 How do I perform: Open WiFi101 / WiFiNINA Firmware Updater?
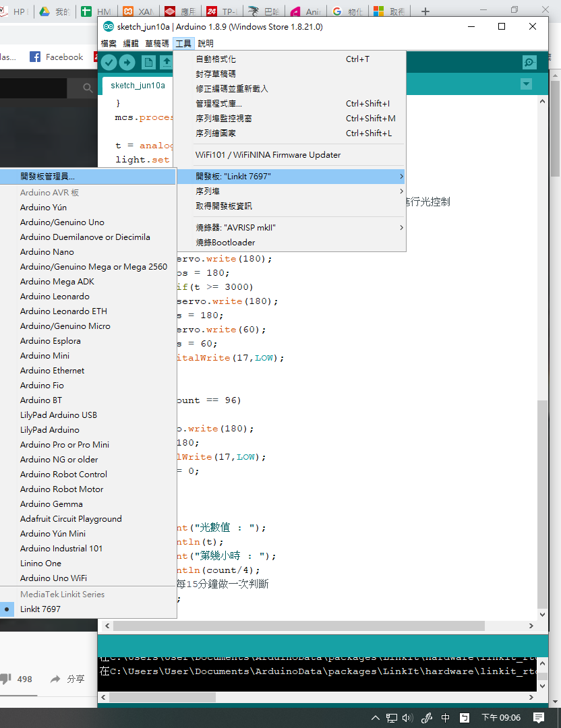click(289, 154)
